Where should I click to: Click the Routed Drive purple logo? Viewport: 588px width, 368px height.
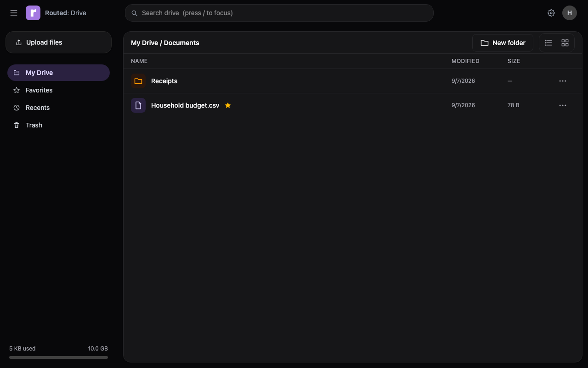[x=33, y=13]
